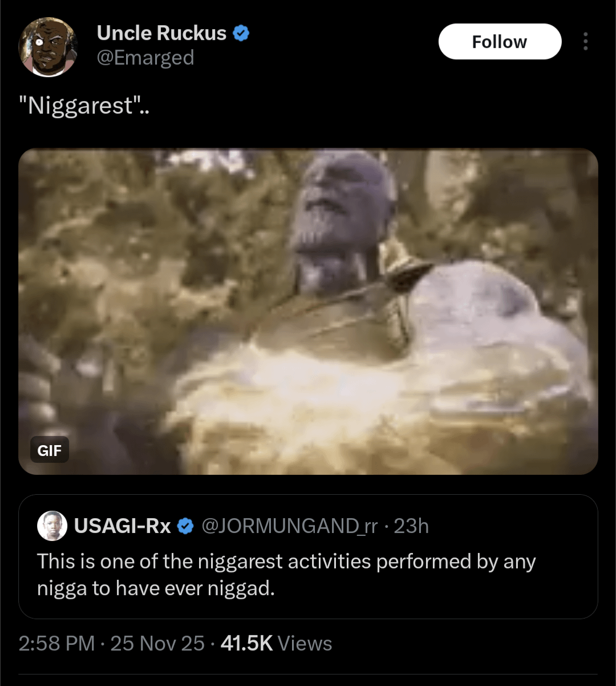Tap the GIF badge on the media
The image size is (616, 686).
click(x=50, y=450)
